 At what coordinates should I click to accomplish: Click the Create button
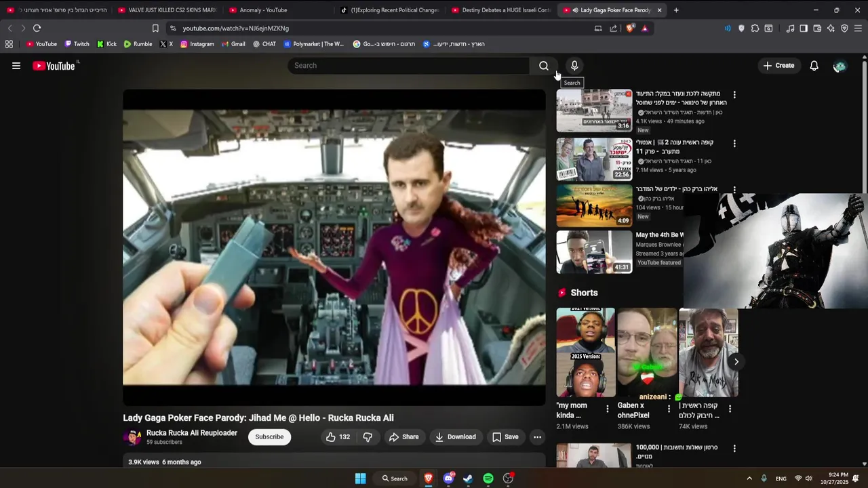(778, 66)
